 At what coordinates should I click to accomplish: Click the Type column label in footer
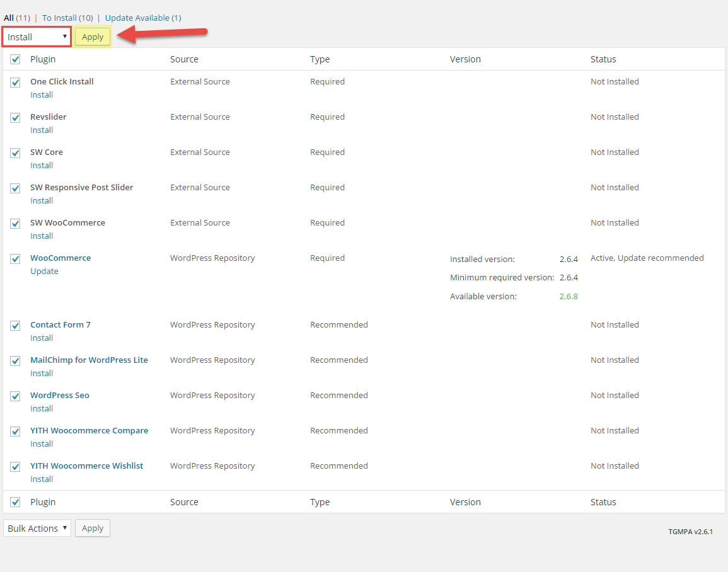[x=320, y=503]
